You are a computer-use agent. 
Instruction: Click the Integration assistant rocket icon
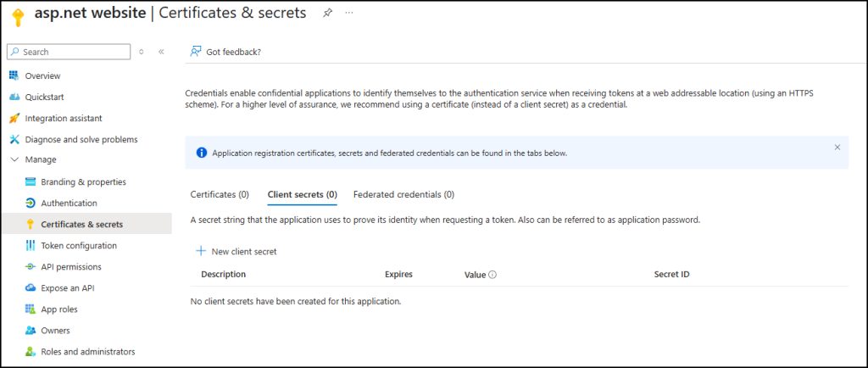coord(14,118)
